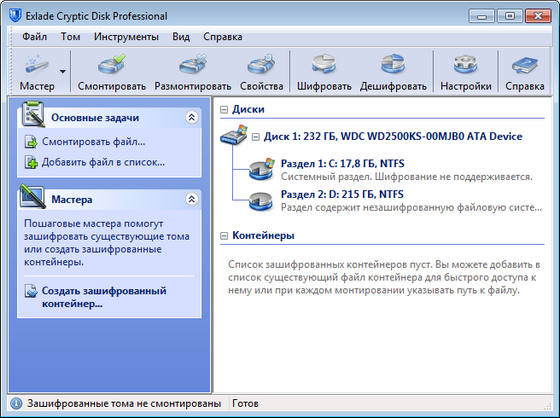
Task: Click the Справка book icon in toolbar
Action: (525, 65)
